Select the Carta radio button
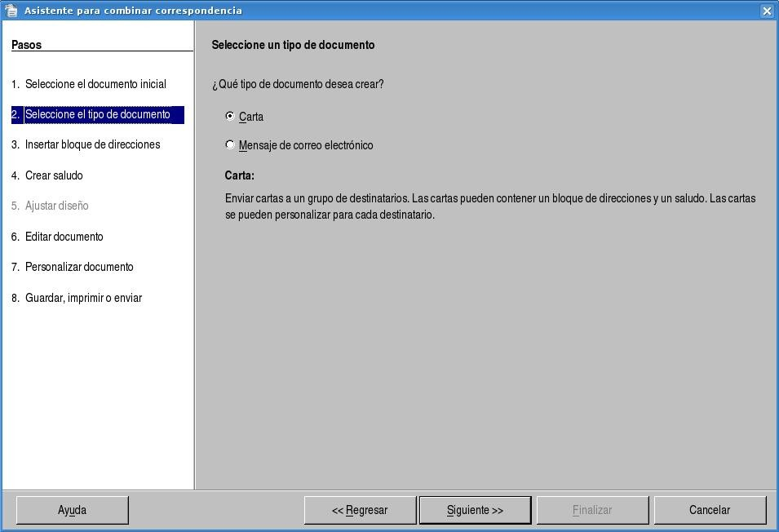The width and height of the screenshot is (779, 532). click(230, 117)
